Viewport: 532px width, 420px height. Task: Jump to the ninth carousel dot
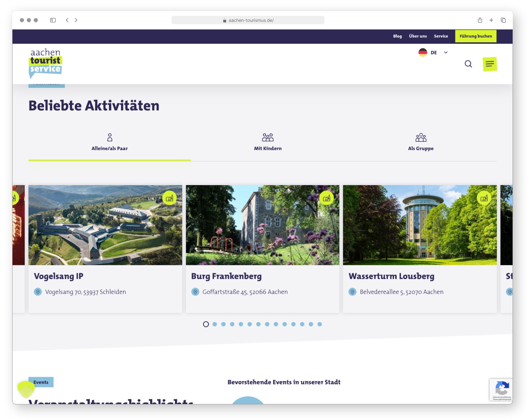276,324
